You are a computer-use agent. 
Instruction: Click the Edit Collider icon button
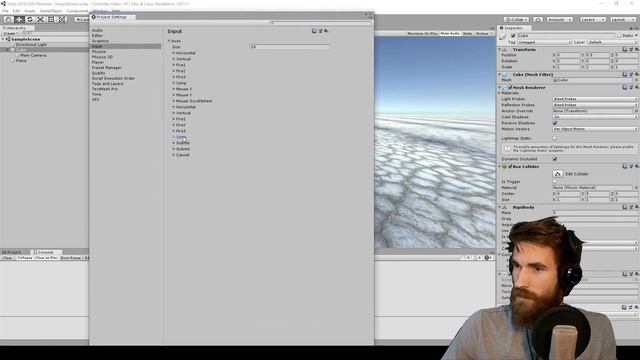tap(558, 173)
